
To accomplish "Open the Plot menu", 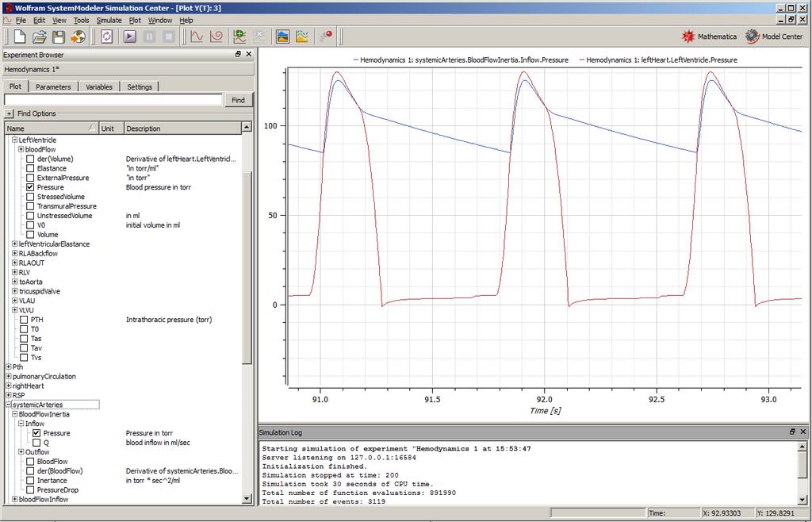I will (x=135, y=20).
